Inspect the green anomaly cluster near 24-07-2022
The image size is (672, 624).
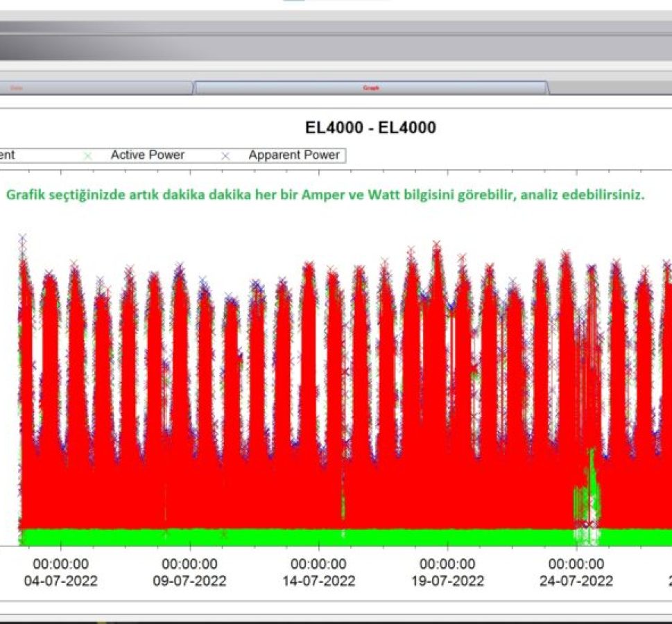[588, 492]
